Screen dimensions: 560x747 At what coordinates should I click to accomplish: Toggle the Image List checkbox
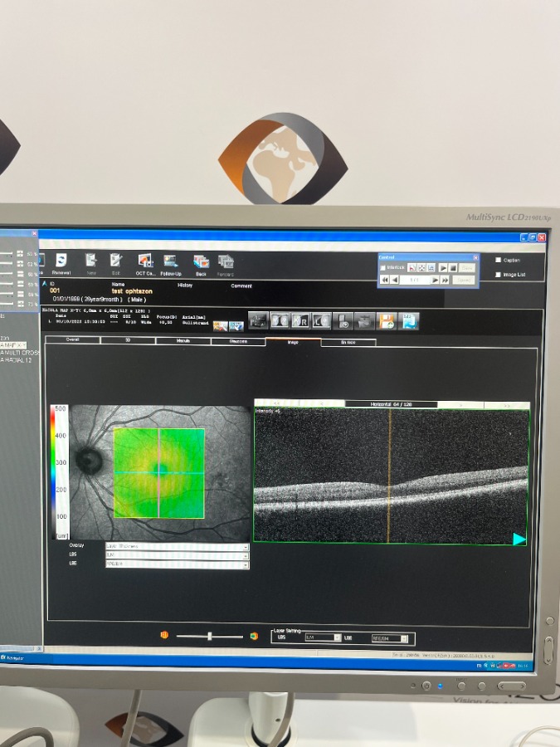tap(497, 274)
